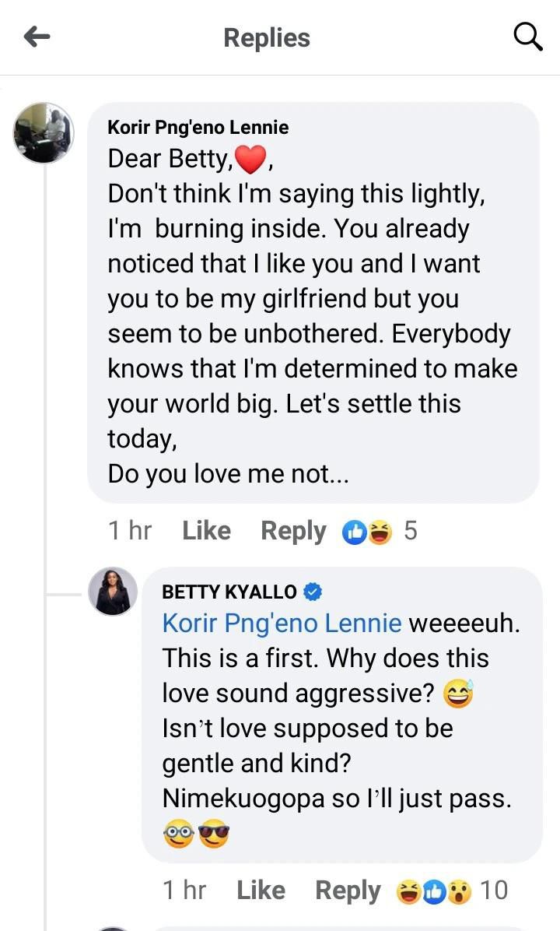
Task: Tap Betty Kyallo's profile picture
Action: [x=114, y=592]
